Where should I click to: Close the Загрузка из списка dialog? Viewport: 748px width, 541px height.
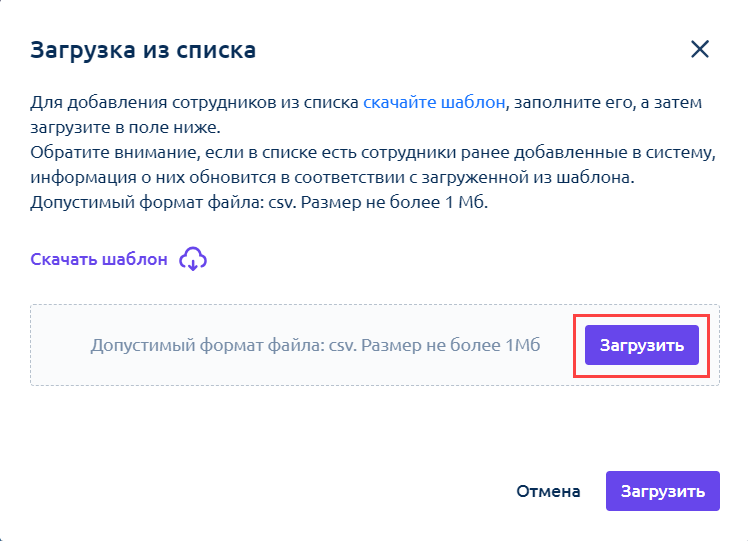pos(700,49)
